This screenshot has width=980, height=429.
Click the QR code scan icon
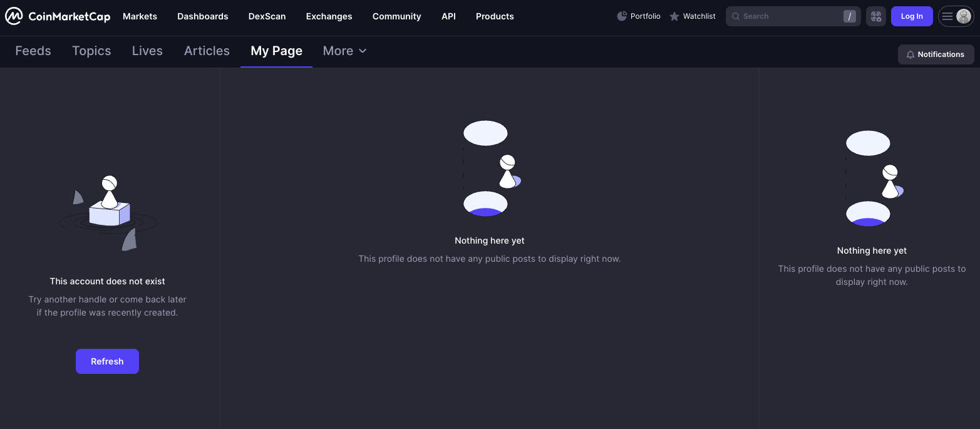876,16
